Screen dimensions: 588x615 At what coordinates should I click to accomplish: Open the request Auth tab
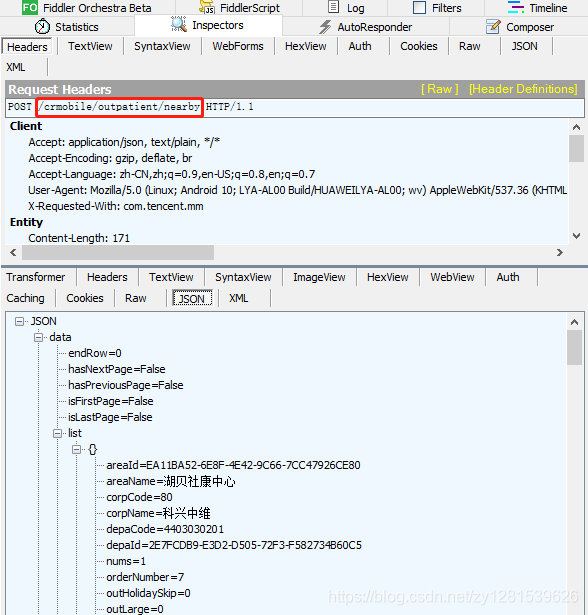coord(360,46)
